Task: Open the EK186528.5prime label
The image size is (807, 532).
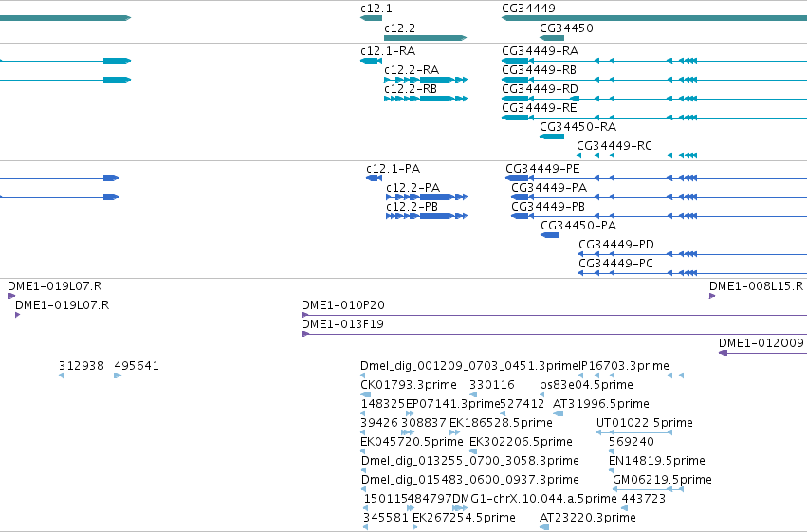Action: [501, 424]
